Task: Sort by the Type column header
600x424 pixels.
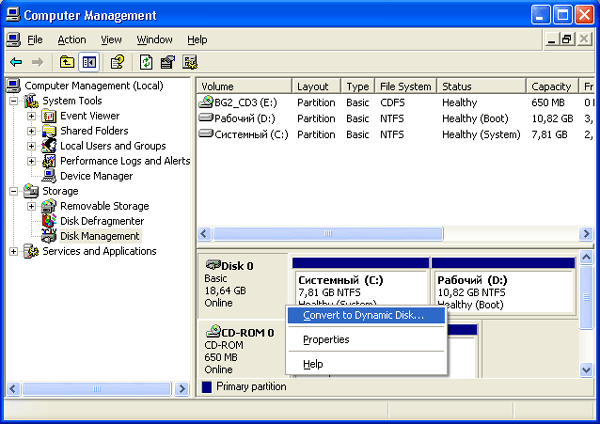Action: pyautogui.click(x=358, y=86)
